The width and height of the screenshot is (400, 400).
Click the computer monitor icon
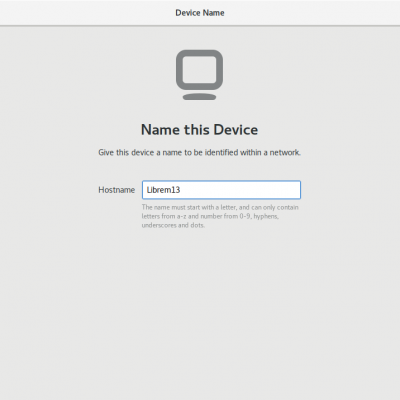pyautogui.click(x=199, y=75)
